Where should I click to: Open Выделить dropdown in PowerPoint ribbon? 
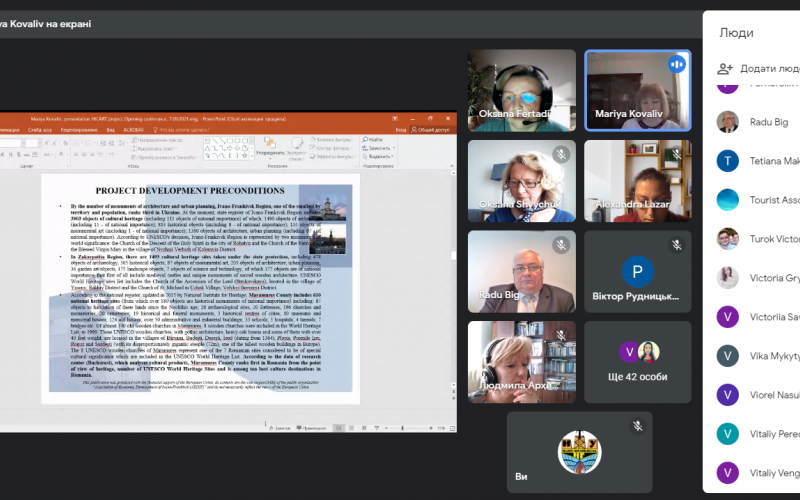[378, 157]
